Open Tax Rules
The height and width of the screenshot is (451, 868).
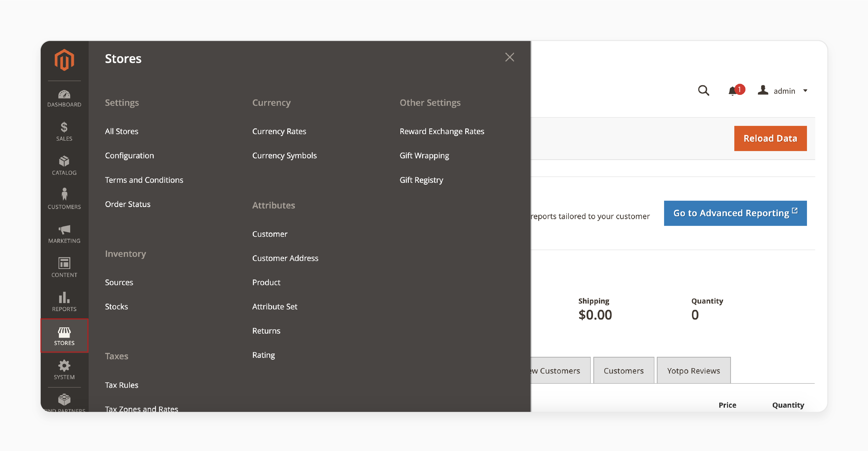[122, 385]
